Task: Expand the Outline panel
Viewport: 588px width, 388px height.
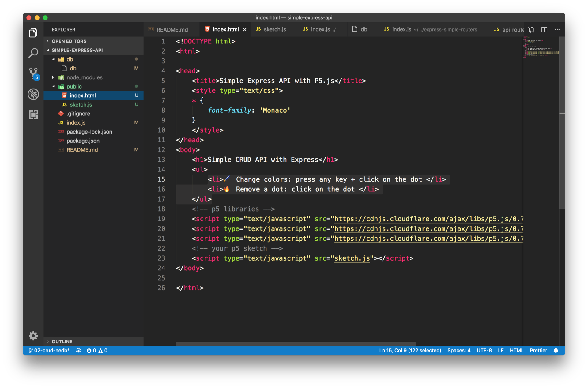Action: pos(62,341)
